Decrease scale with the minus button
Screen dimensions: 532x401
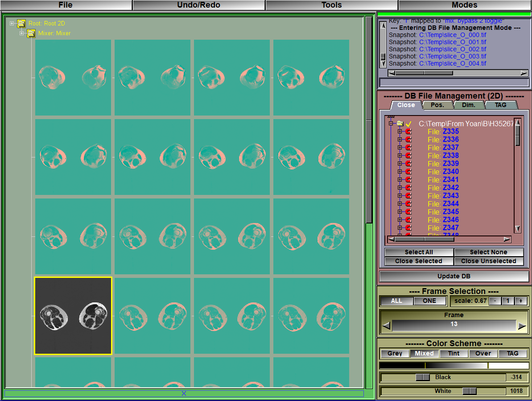[x=495, y=301]
